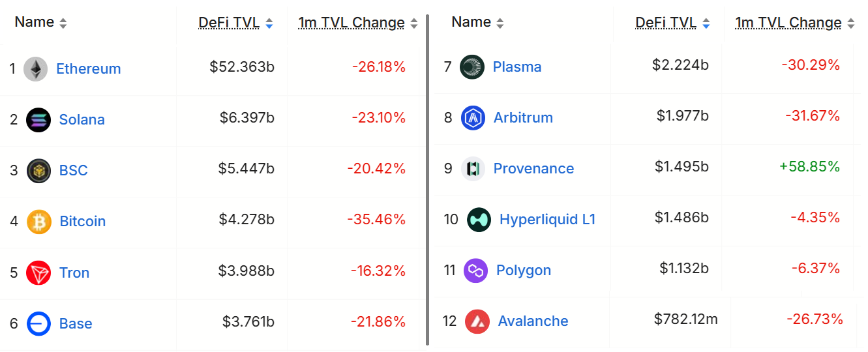The height and width of the screenshot is (352, 868).
Task: Click the Provenance chain logo icon
Action: (473, 168)
